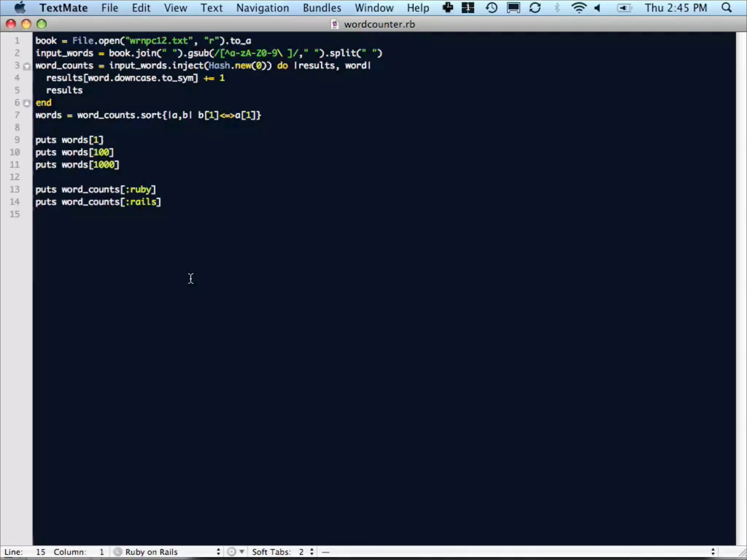
Task: Click the wordcounter.rb document proxy icon
Action: tap(334, 24)
